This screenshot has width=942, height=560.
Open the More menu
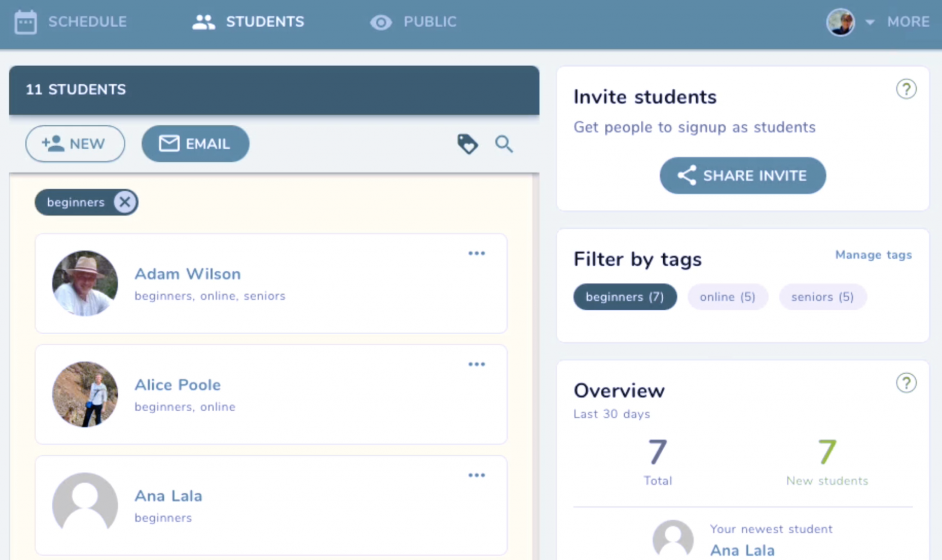click(x=908, y=22)
